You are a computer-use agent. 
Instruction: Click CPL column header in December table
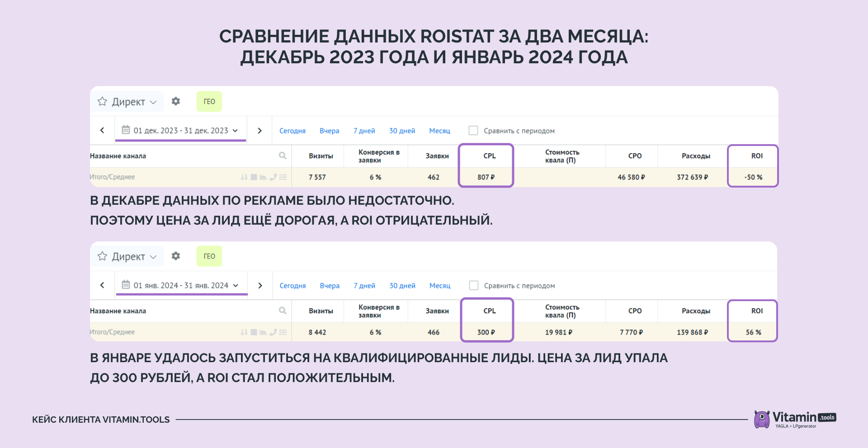(x=490, y=156)
